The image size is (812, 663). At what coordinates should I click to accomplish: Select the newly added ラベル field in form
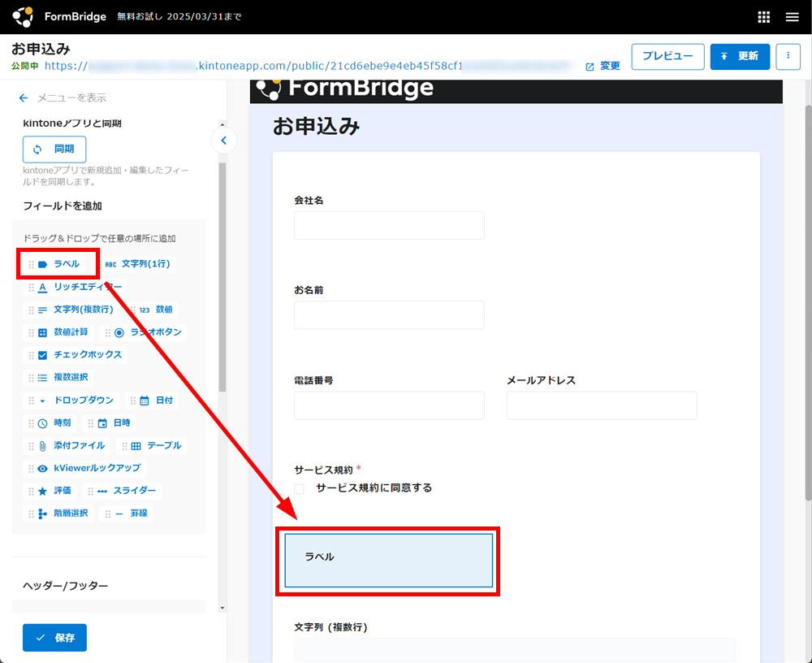pos(388,561)
